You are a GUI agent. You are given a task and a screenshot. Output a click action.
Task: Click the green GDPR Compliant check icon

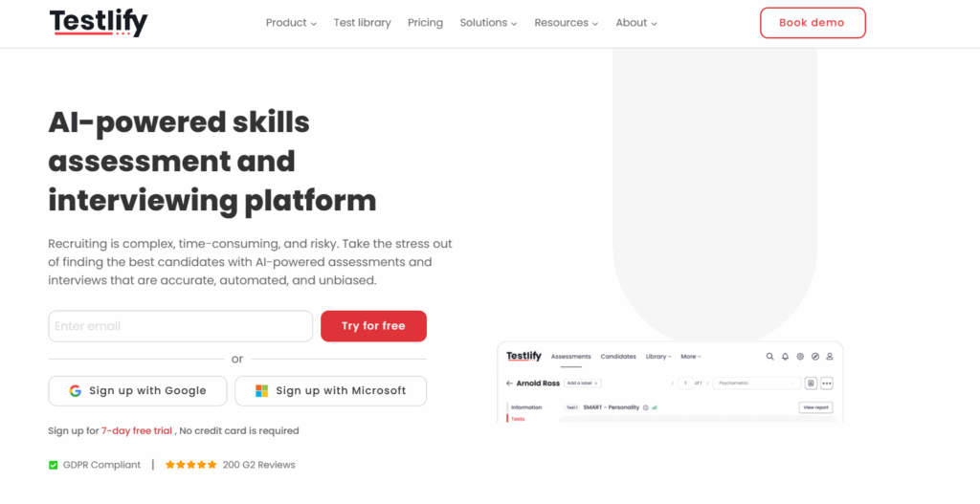(54, 465)
